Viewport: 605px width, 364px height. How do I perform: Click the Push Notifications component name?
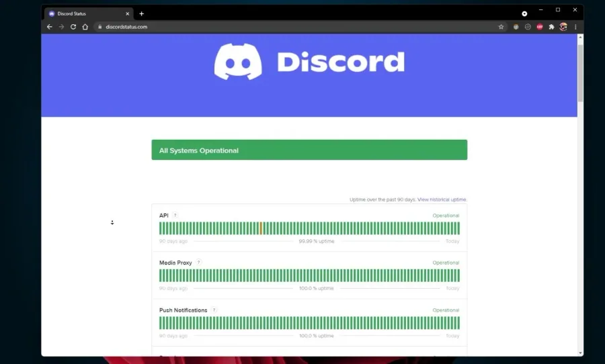coord(184,310)
